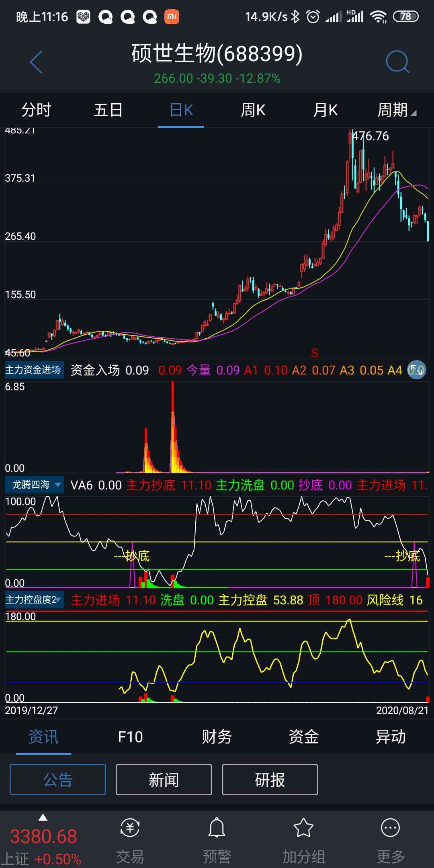Show the 新闻 news list

164,780
